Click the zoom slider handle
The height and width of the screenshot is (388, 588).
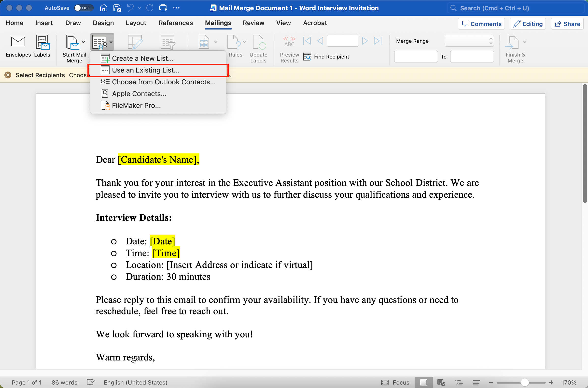point(524,382)
